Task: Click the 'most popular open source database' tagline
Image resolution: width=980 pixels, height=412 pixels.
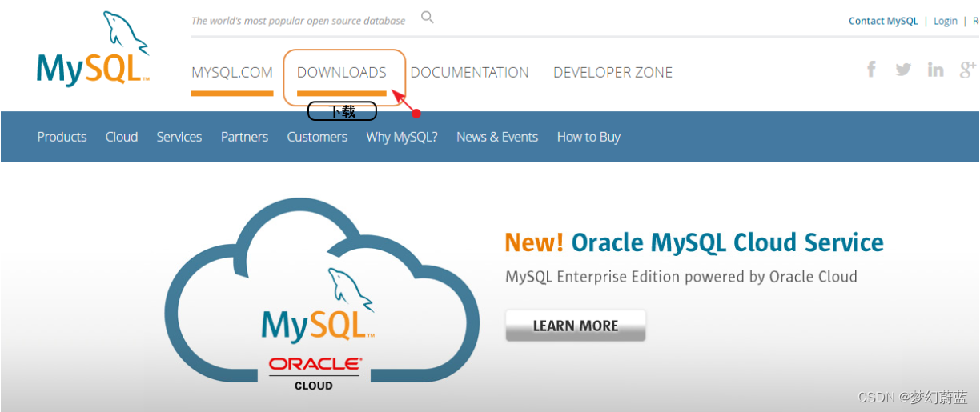Action: 298,21
